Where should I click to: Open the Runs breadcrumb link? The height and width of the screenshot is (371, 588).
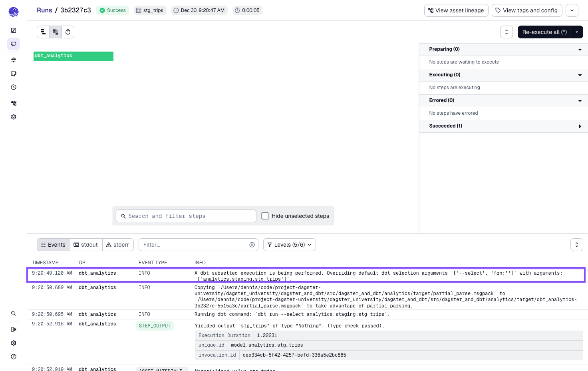[44, 10]
